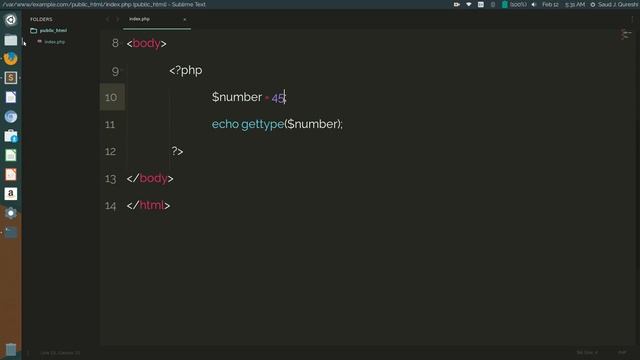Click line number 8 in the gutter
The height and width of the screenshot is (360, 640).
click(x=115, y=43)
